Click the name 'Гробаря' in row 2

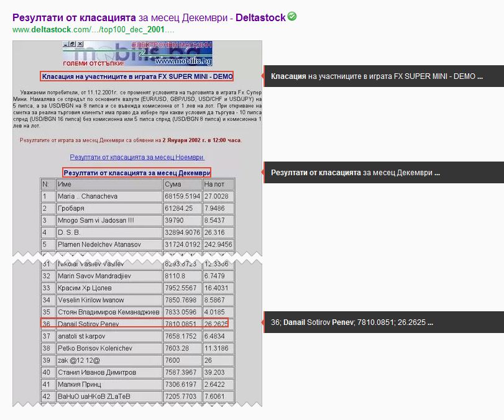coord(71,209)
